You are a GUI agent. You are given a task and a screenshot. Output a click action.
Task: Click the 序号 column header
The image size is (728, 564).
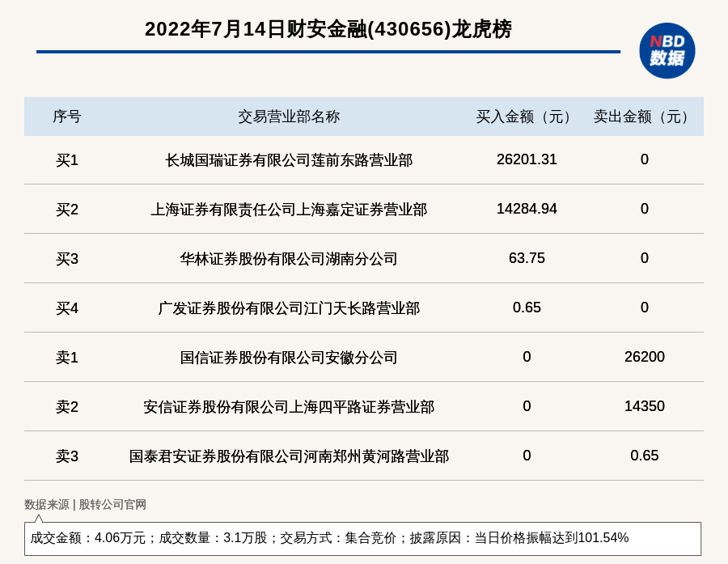click(67, 117)
